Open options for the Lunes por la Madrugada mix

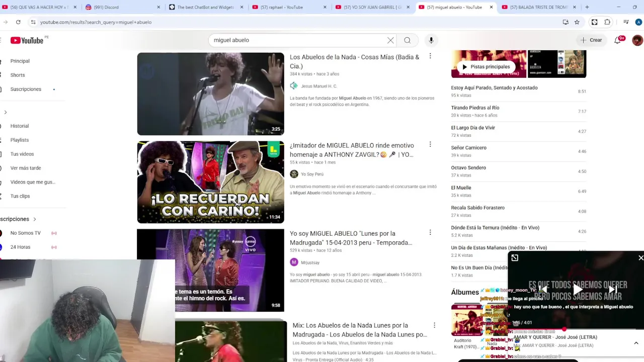point(434,325)
